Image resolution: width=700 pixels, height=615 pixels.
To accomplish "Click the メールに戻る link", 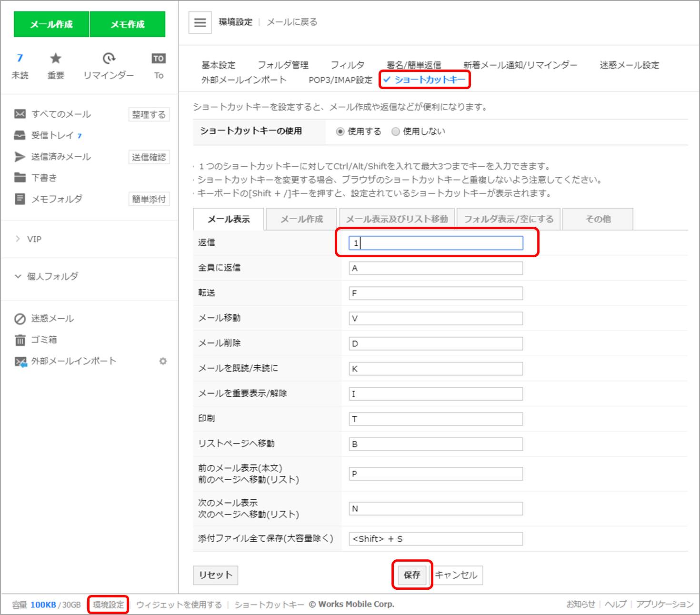I will (x=292, y=22).
